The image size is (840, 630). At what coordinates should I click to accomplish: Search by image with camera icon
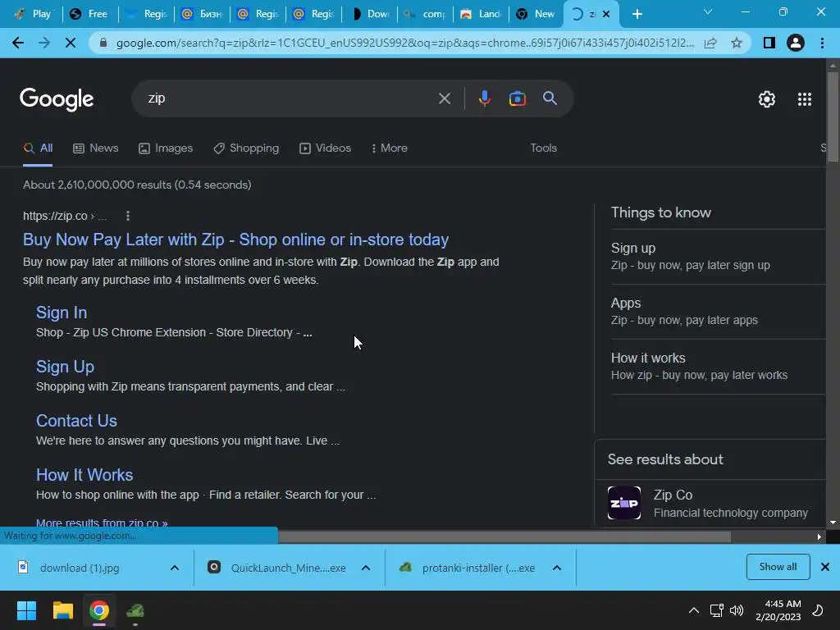tap(517, 98)
